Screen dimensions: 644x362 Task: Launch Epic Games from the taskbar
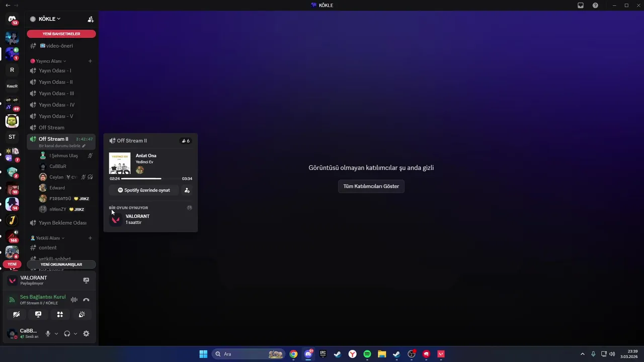[x=323, y=354]
